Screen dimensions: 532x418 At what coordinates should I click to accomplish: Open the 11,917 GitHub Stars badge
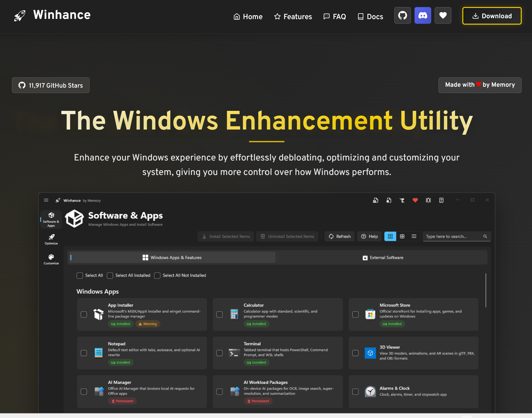pos(51,85)
